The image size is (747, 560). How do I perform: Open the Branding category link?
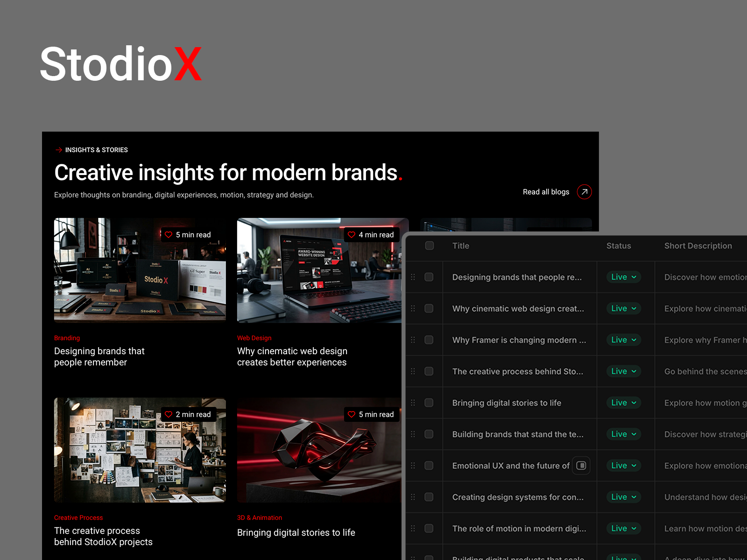point(67,338)
